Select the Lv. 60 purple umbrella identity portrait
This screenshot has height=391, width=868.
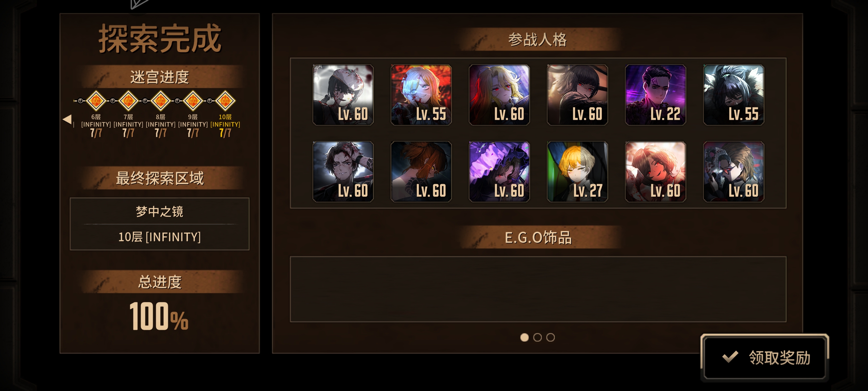coord(499,171)
